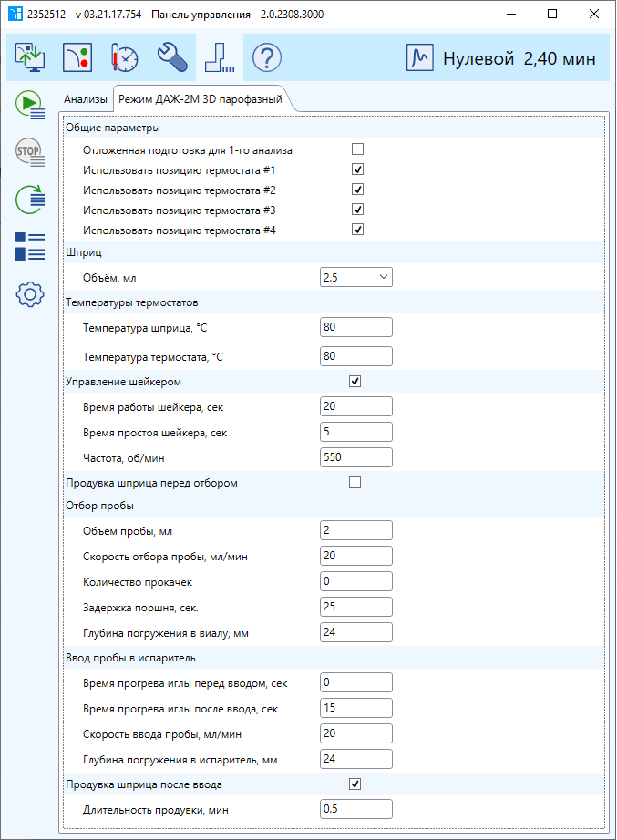
Task: Open the thermometer and clock icon
Action: pos(124,57)
